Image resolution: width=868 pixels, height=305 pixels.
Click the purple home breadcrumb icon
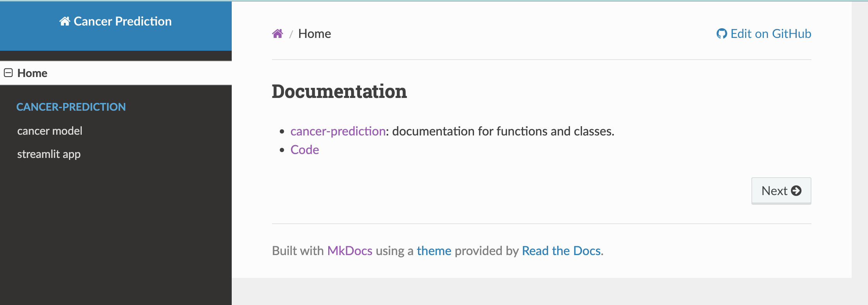tap(277, 34)
